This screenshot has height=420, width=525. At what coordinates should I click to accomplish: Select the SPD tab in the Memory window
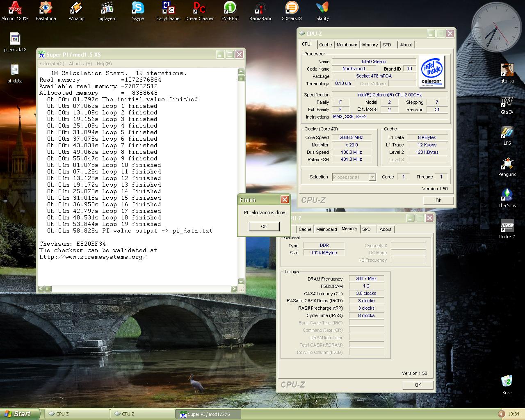tap(366, 229)
